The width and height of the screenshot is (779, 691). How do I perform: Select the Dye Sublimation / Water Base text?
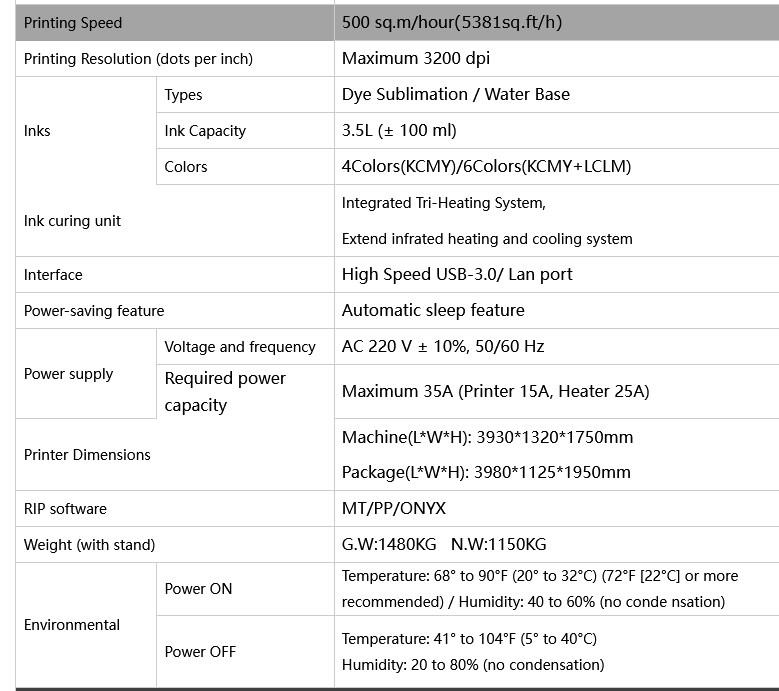point(456,94)
